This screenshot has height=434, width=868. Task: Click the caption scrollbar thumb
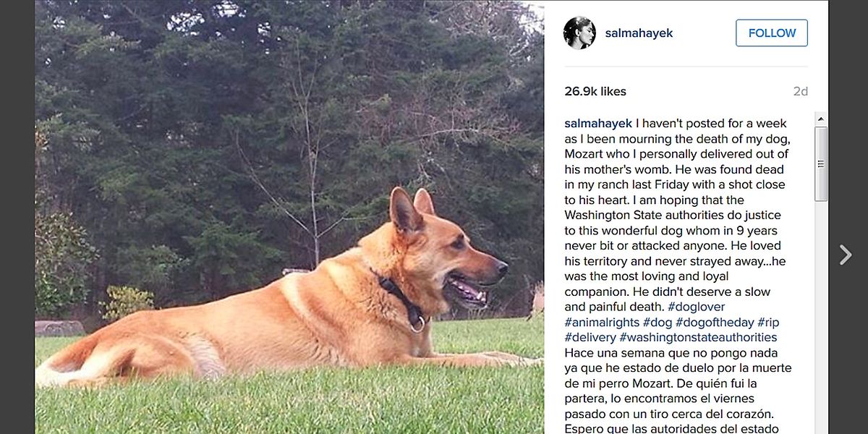(821, 163)
